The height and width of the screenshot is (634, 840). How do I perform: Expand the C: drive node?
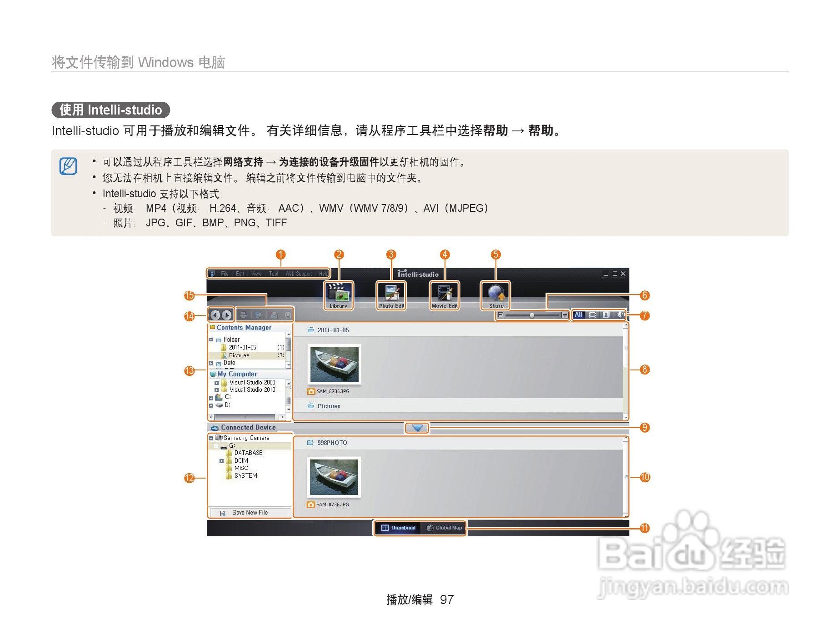tap(211, 398)
